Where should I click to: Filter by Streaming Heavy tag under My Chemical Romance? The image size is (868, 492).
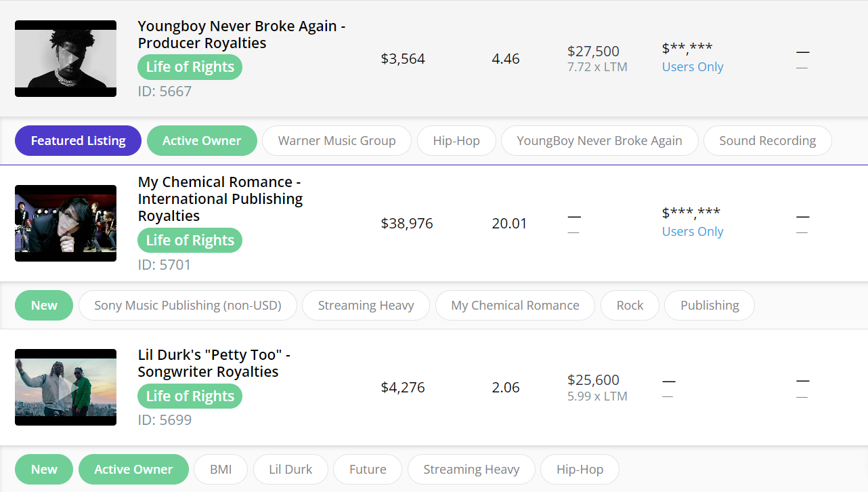[366, 306]
